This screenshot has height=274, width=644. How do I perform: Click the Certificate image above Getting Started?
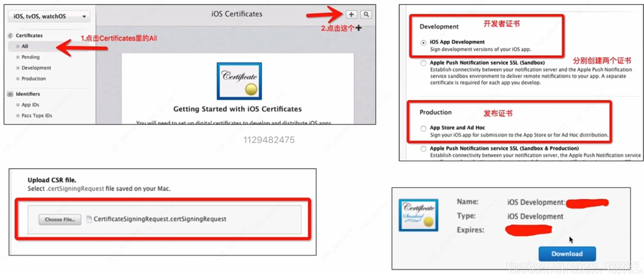coord(239,81)
